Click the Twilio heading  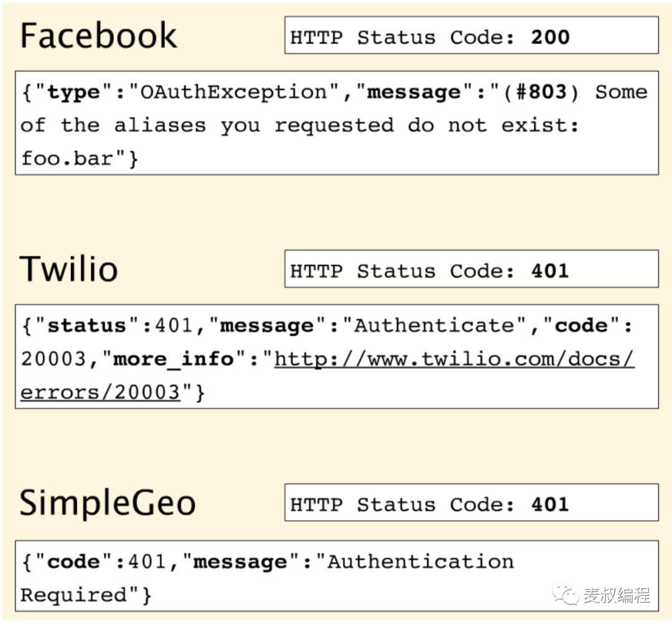click(x=68, y=269)
